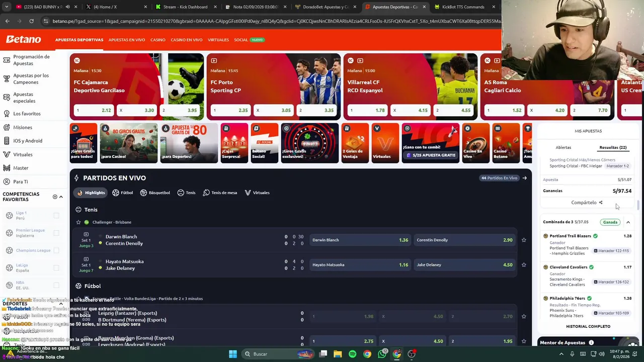Go to all live matches arrow
Viewport: 644px width, 362px height.
(524, 178)
